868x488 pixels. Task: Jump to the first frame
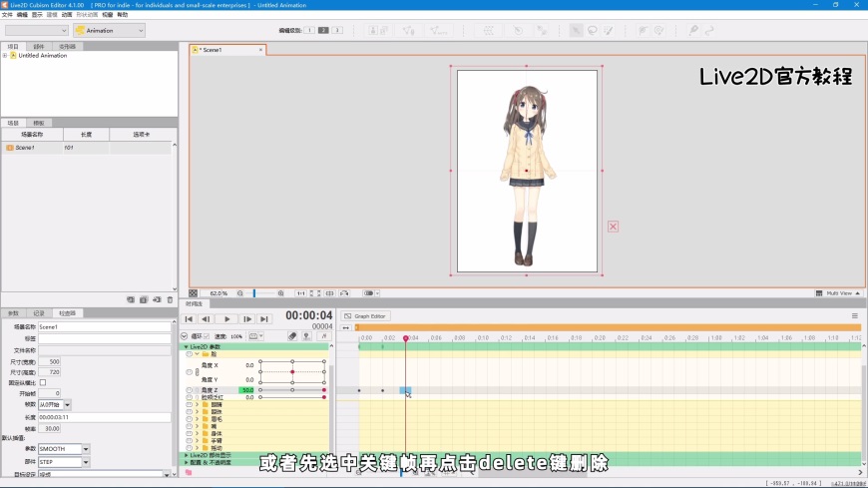pyautogui.click(x=189, y=319)
